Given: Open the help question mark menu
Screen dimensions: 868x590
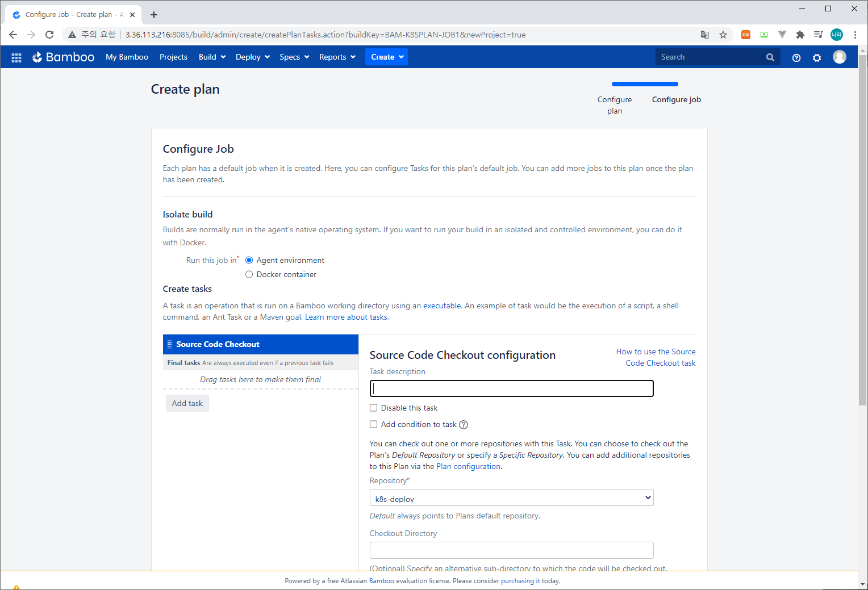Looking at the screenshot, I should pyautogui.click(x=796, y=57).
